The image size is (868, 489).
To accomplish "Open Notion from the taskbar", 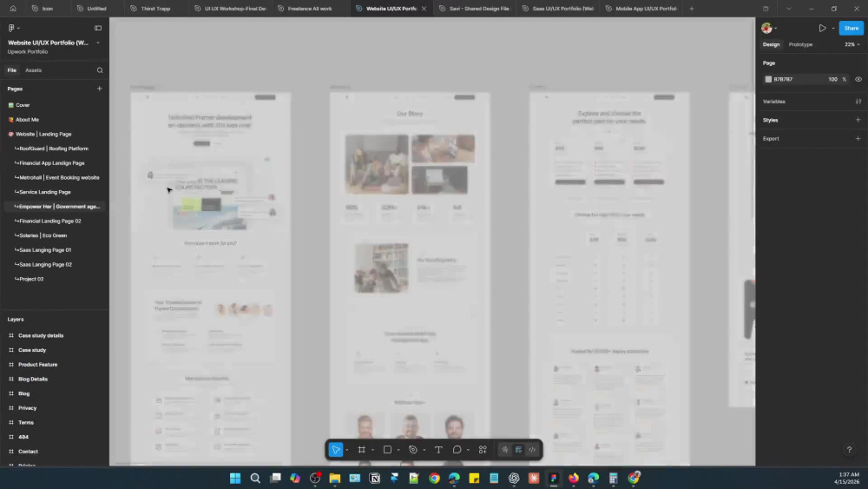I will (375, 478).
